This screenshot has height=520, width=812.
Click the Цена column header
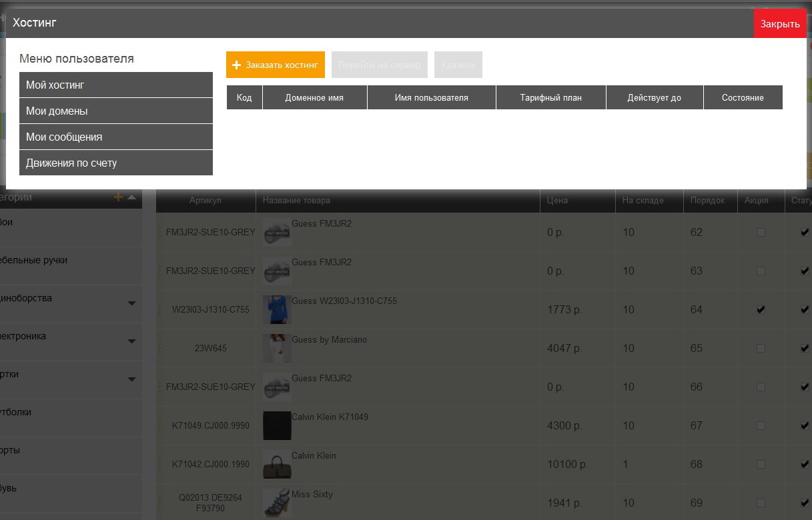(577, 201)
